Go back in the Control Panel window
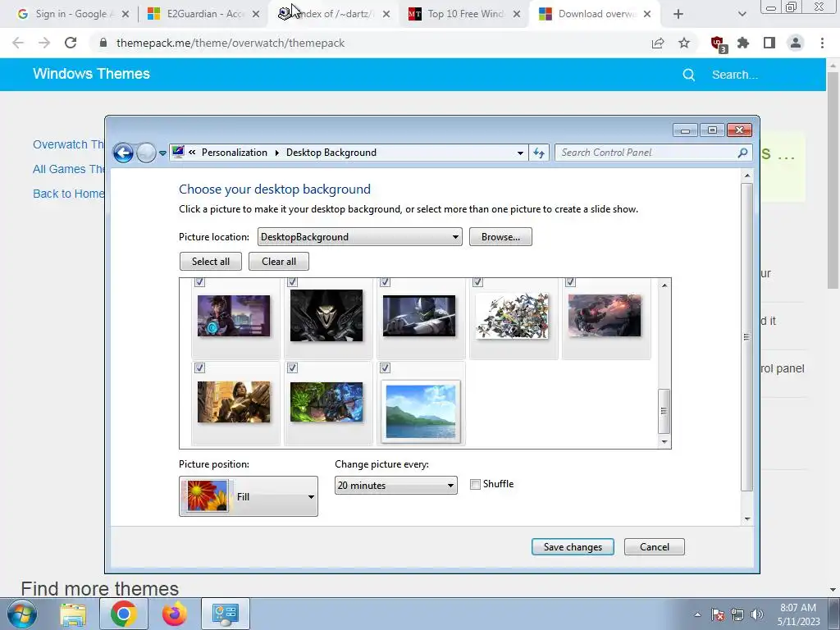 pos(123,153)
